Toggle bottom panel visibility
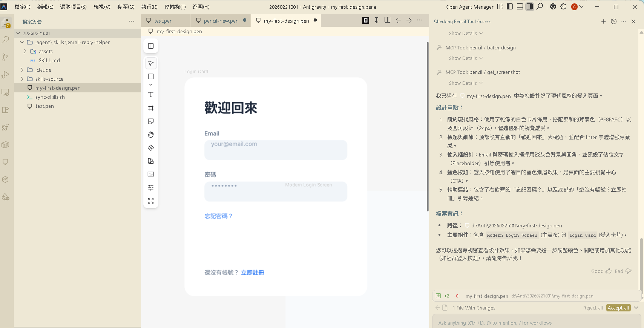Viewport: 644px width, 328px height. click(x=520, y=6)
